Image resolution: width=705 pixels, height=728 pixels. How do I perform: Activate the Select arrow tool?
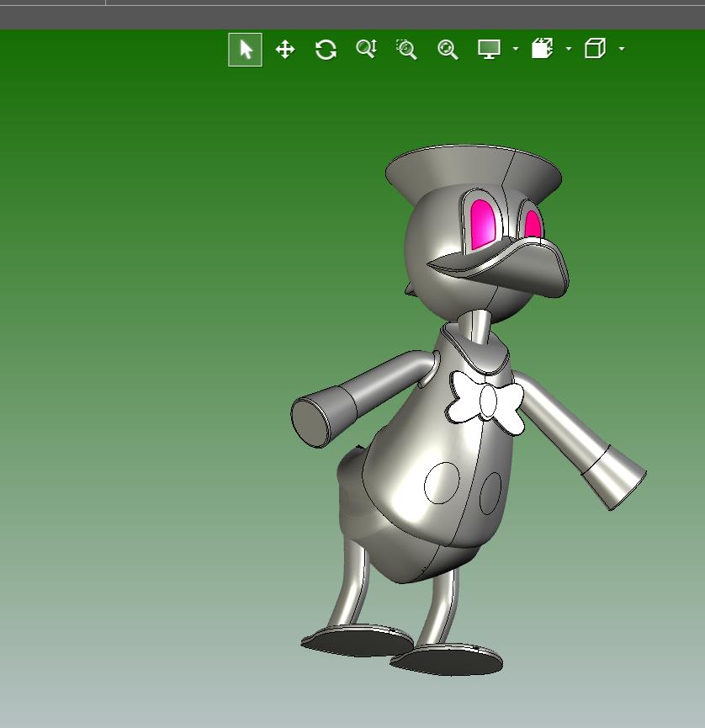pyautogui.click(x=245, y=50)
